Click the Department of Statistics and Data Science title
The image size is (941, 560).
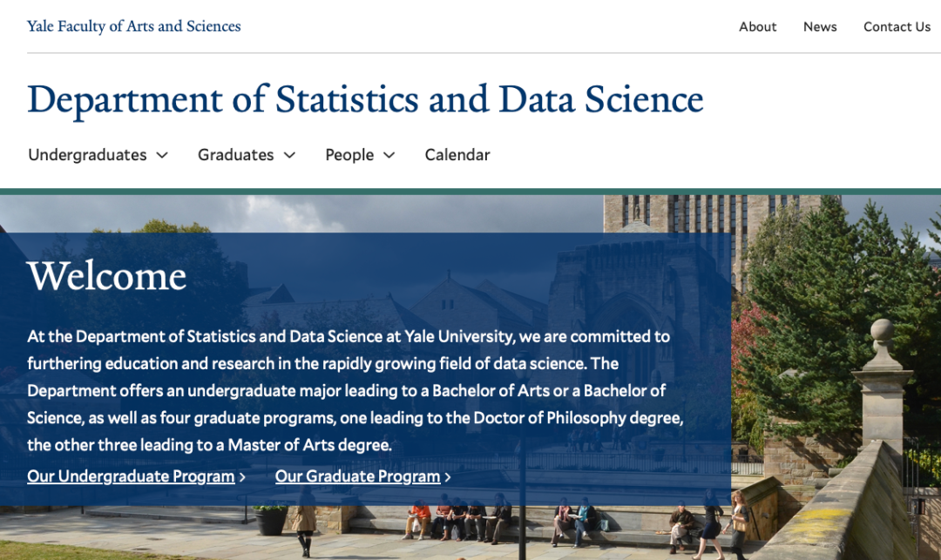365,99
